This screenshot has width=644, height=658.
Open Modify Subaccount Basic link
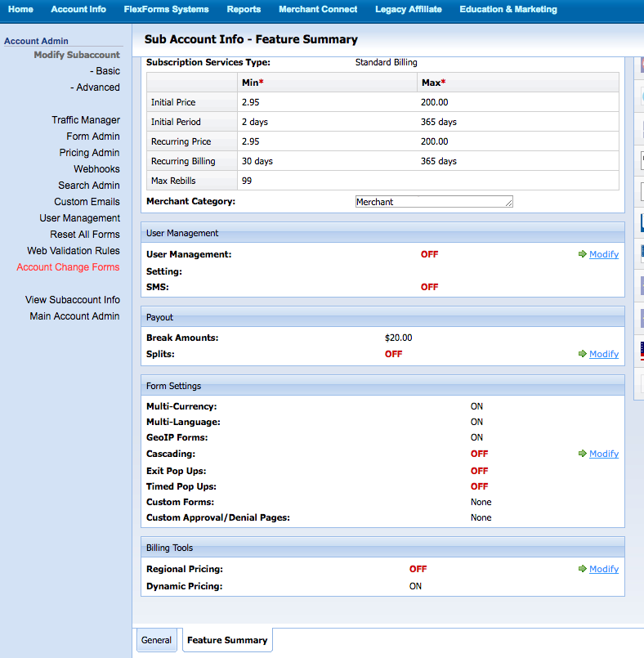tap(105, 71)
